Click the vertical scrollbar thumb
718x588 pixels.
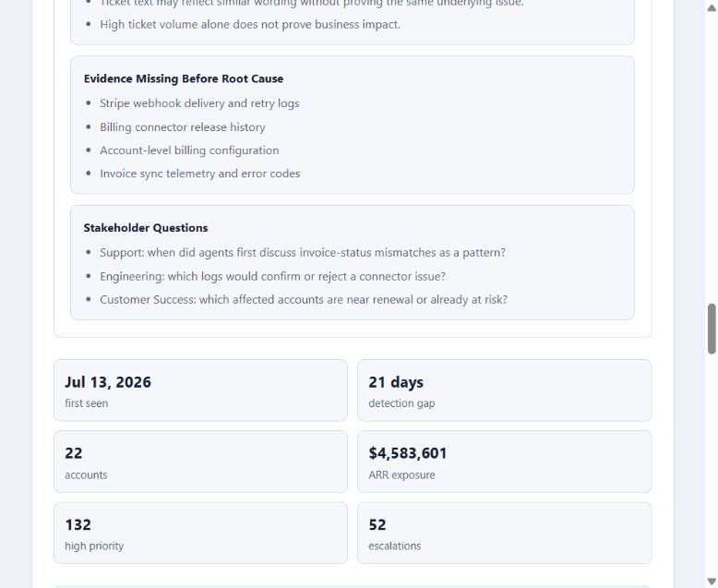pos(712,329)
